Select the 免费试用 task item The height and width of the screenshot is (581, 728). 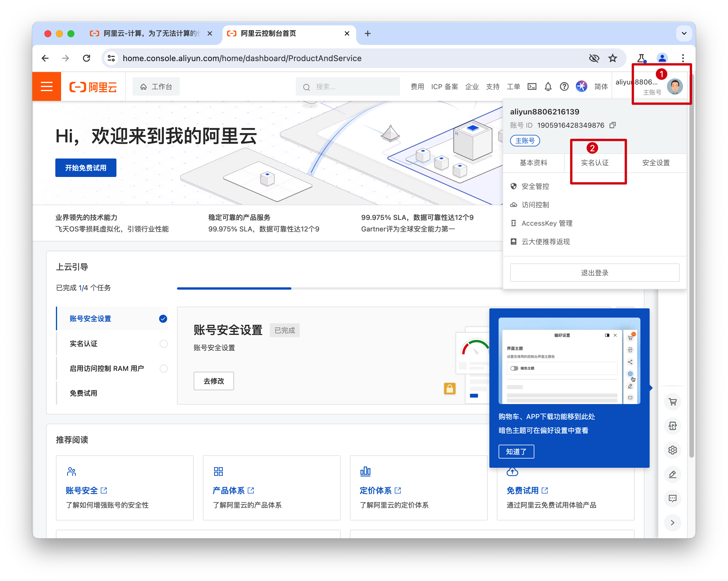(x=112, y=393)
